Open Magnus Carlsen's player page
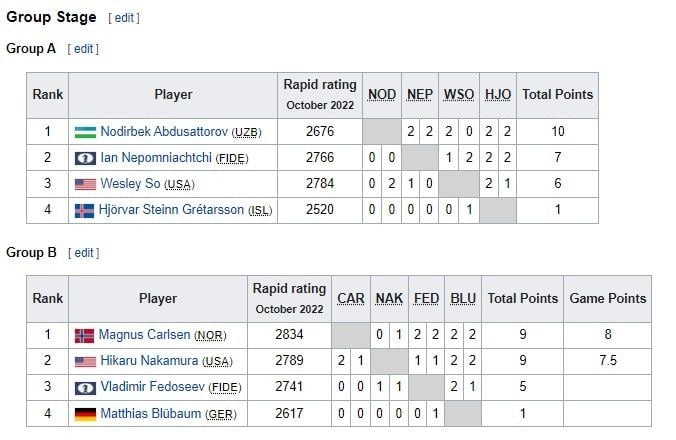 (144, 334)
